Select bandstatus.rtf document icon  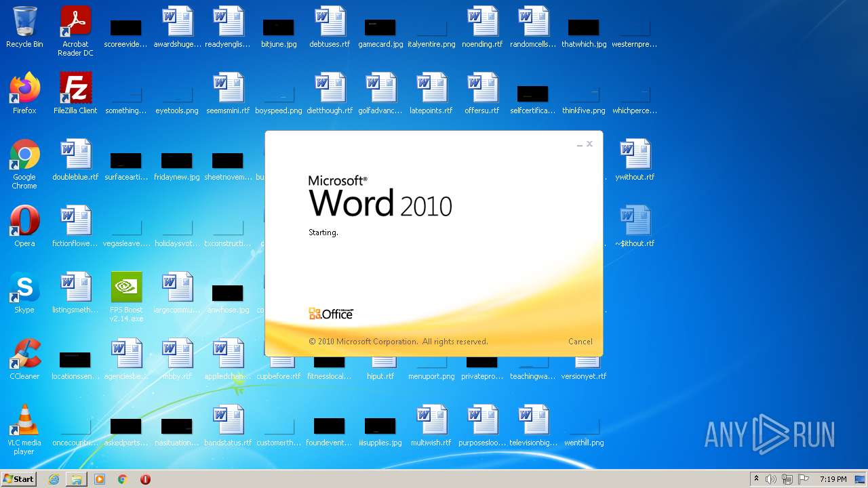pyautogui.click(x=228, y=420)
